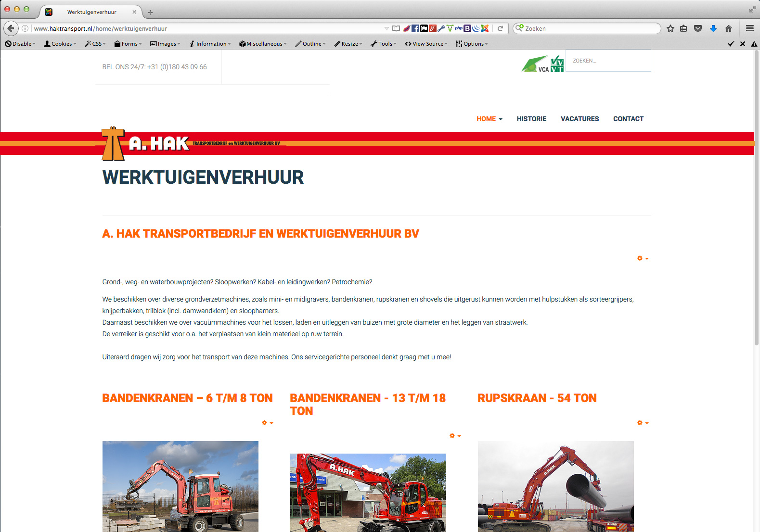Open the Firefox hamburger menu
760x532 pixels.
pos(750,28)
